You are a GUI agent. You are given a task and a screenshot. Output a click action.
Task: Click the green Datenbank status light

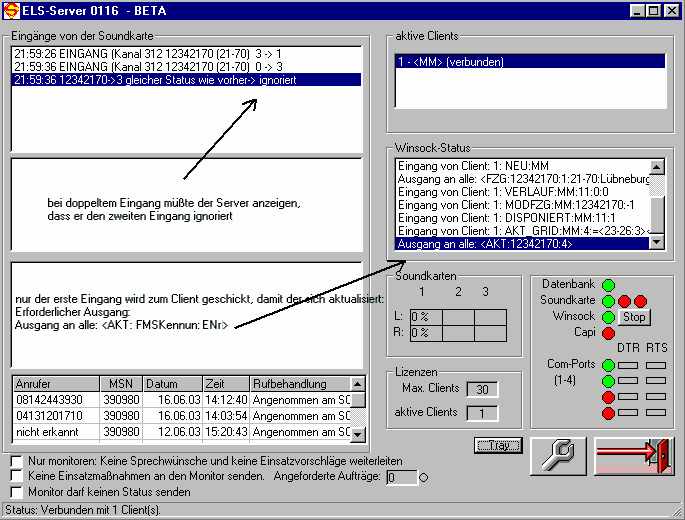click(608, 285)
